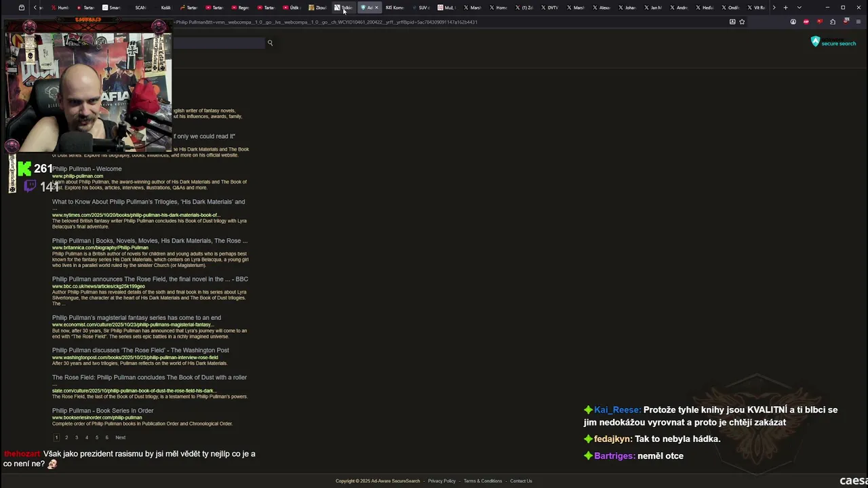Switch to the Jan M X tab
The width and height of the screenshot is (868, 488).
(x=652, y=7)
